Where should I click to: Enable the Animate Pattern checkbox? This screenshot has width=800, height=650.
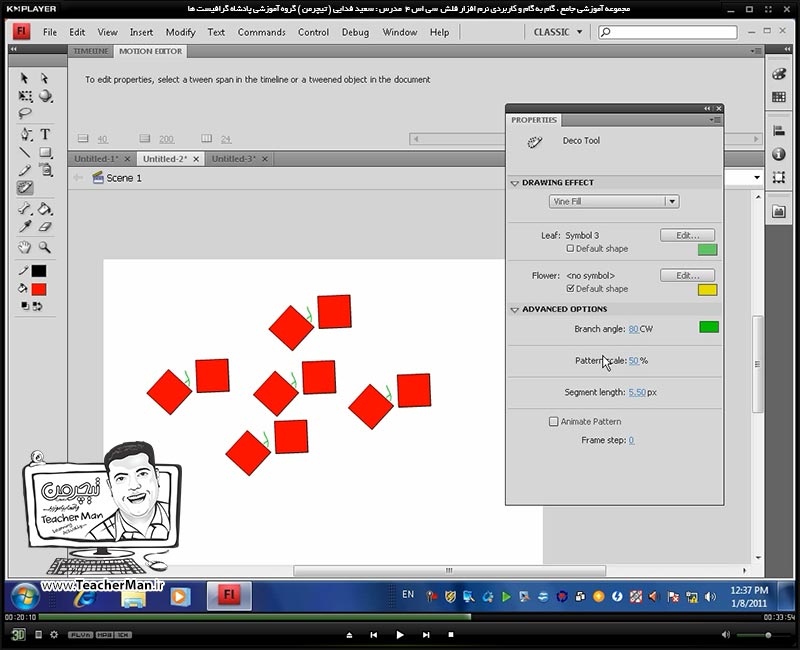(554, 421)
